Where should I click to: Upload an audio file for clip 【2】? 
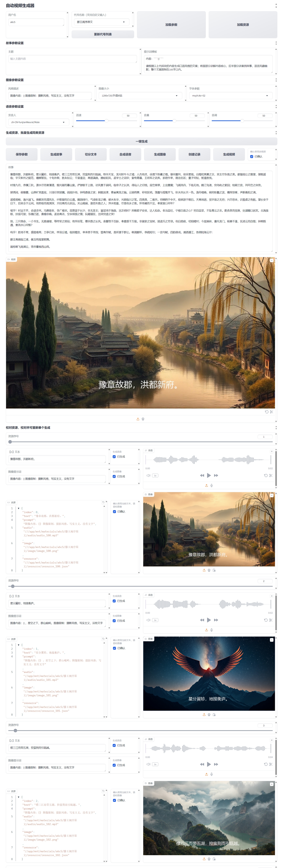coord(206,774)
